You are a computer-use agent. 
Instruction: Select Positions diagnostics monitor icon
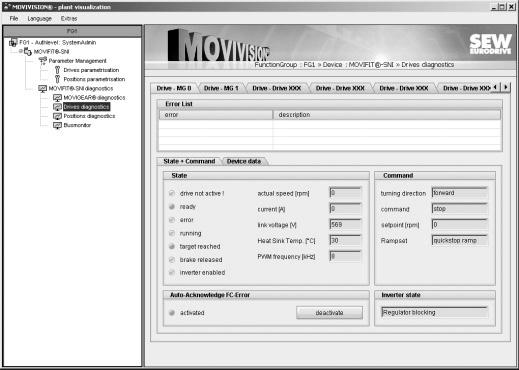click(x=57, y=116)
